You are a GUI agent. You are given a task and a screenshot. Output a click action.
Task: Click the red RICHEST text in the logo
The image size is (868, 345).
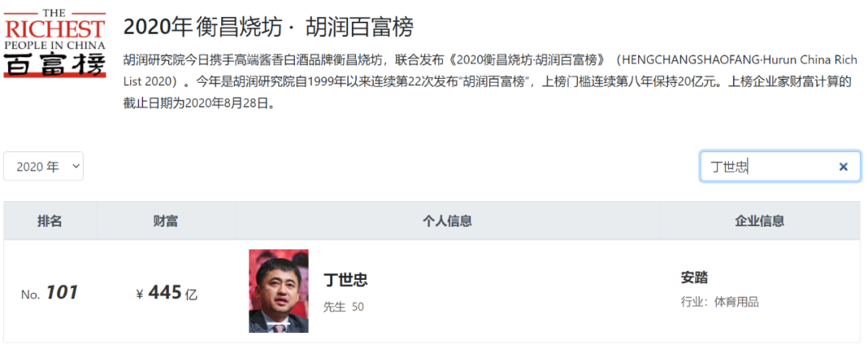pos(55,29)
